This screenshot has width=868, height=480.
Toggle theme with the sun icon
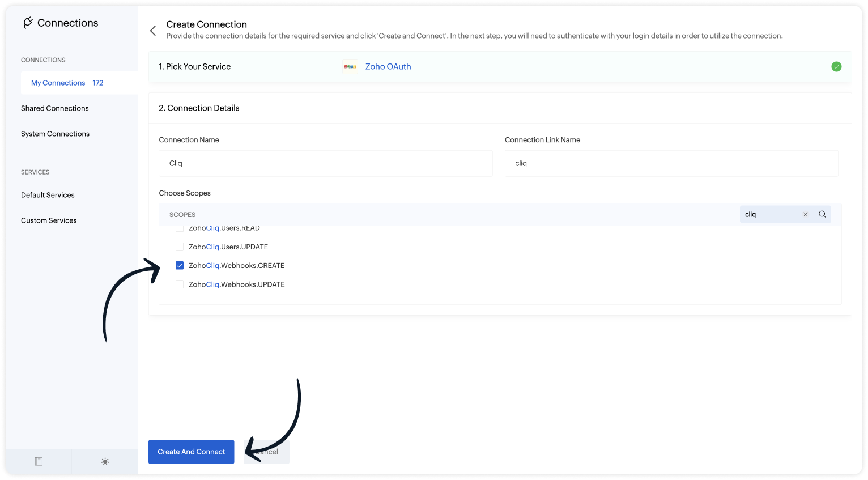click(105, 461)
